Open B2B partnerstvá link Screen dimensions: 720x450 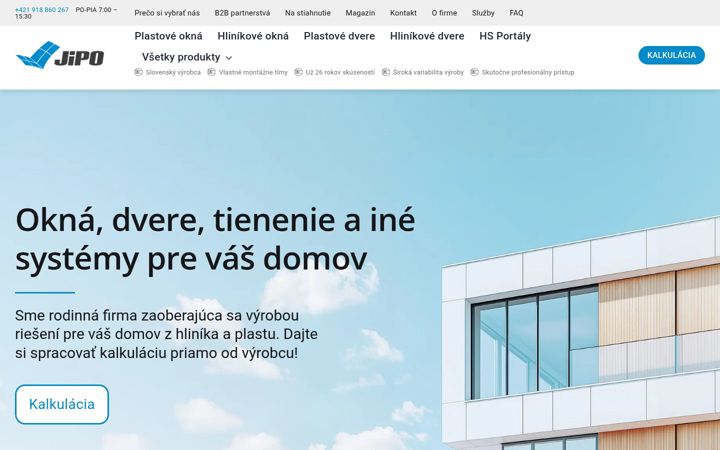coord(242,13)
